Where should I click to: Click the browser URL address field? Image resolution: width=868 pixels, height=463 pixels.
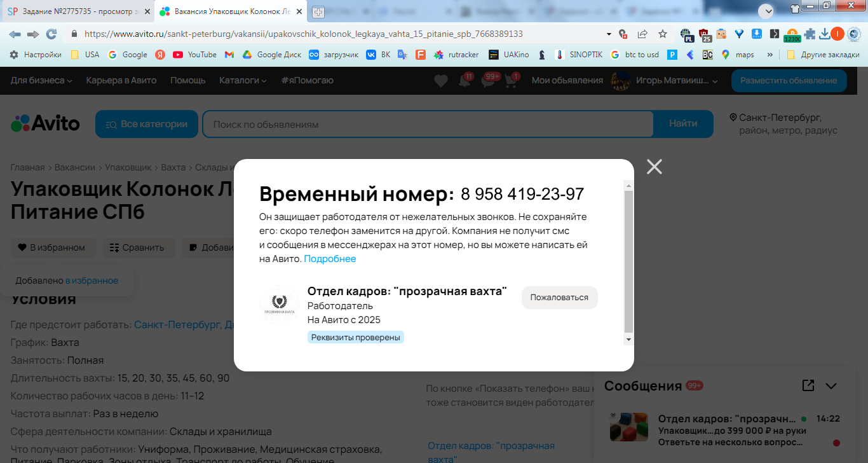343,34
